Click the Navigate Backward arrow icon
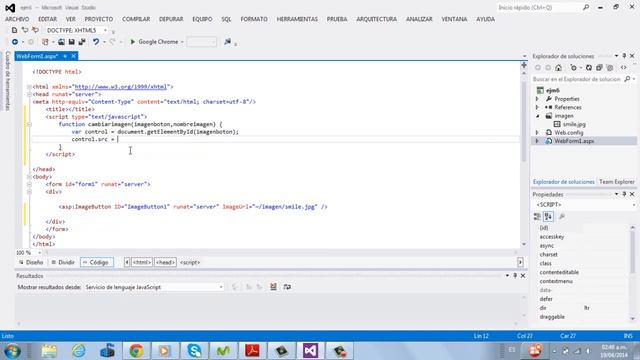The width and height of the screenshot is (640, 360). [x=15, y=42]
